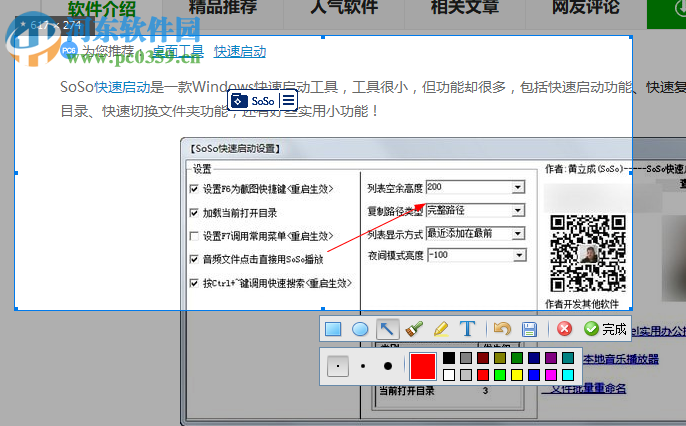
Task: Undo the last annotation
Action: (x=502, y=329)
